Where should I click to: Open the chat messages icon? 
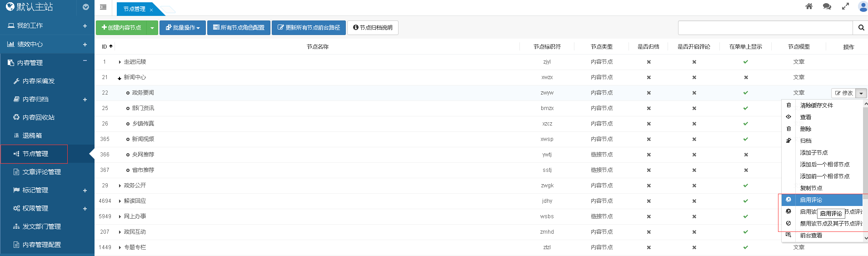pos(827,6)
